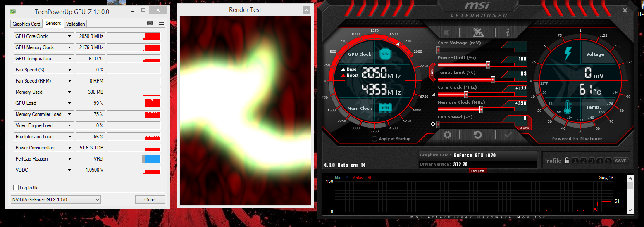Viewport: 644px width, 227px height.
Task: Click the Render Test image area
Action: [x=245, y=111]
